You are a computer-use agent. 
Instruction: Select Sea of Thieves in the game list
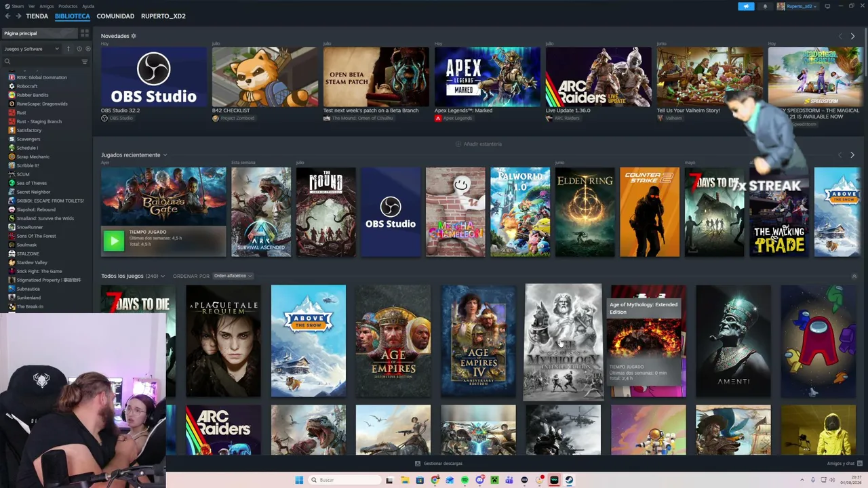coord(32,183)
